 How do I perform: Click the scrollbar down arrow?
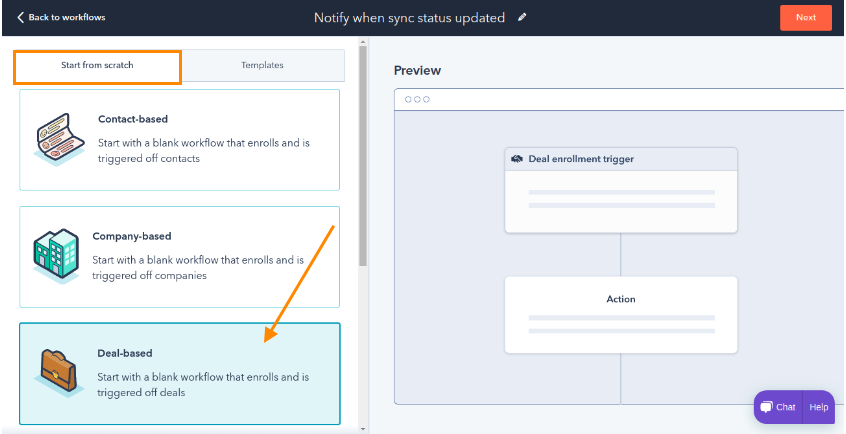click(363, 429)
